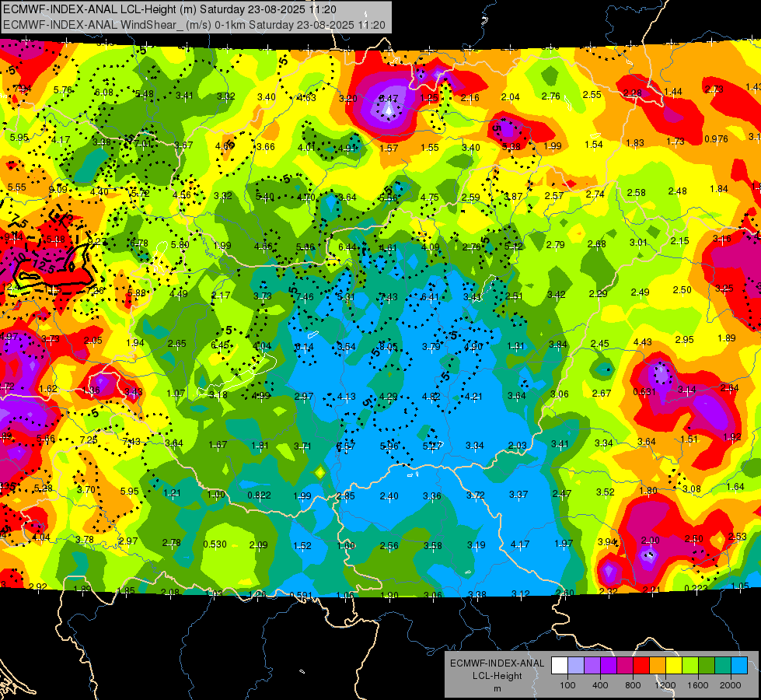Click the wind shear value 6.45
The width and height of the screenshot is (761, 700).
(220, 345)
